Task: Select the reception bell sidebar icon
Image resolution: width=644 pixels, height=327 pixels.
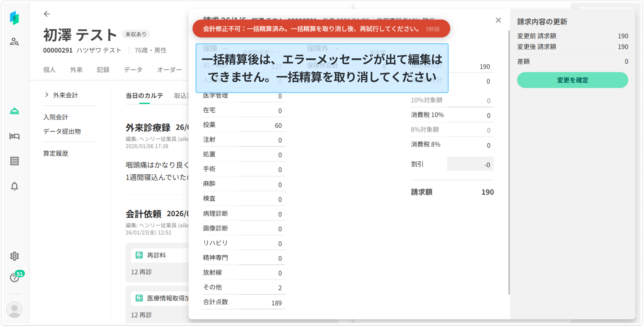Action: [x=14, y=111]
